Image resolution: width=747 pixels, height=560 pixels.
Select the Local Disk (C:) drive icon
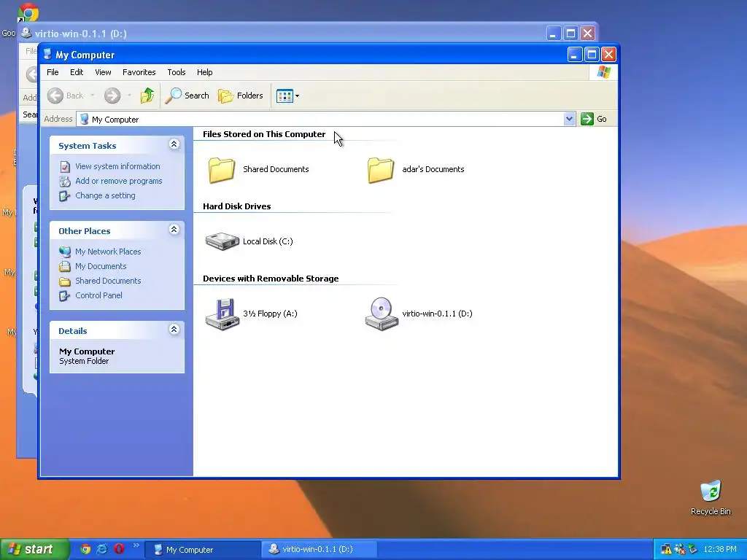[222, 241]
